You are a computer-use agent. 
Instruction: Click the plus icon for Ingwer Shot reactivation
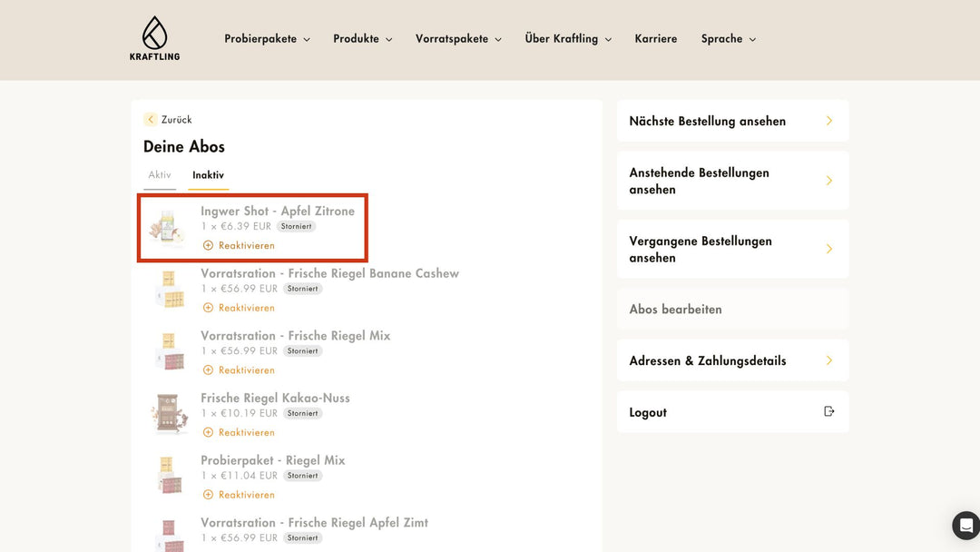pos(208,246)
